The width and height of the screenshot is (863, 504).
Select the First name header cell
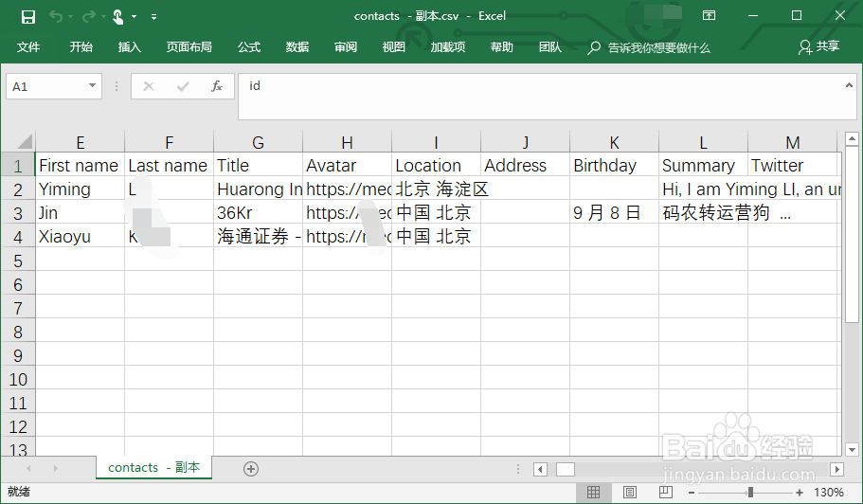[81, 165]
